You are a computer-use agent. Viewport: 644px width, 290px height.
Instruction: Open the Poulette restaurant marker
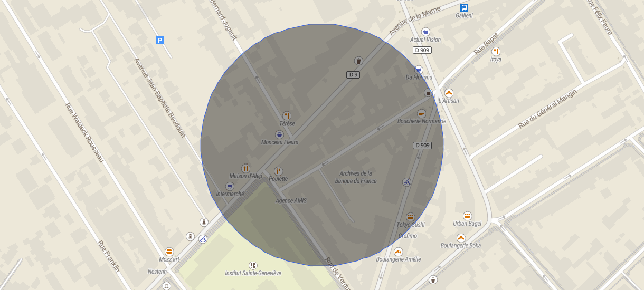point(278,171)
